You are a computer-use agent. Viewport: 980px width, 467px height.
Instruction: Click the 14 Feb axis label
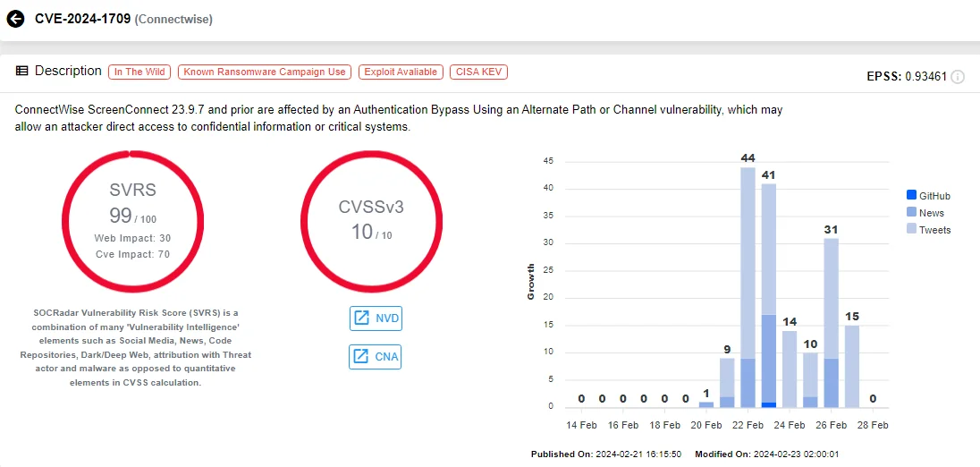581,424
